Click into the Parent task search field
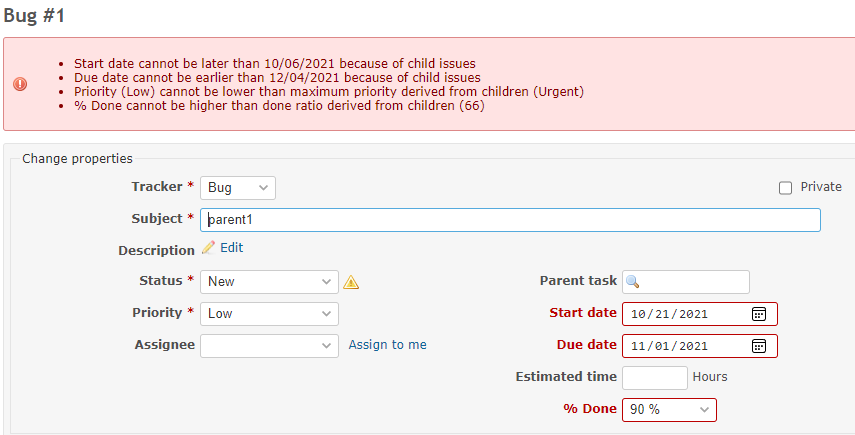 [686, 282]
